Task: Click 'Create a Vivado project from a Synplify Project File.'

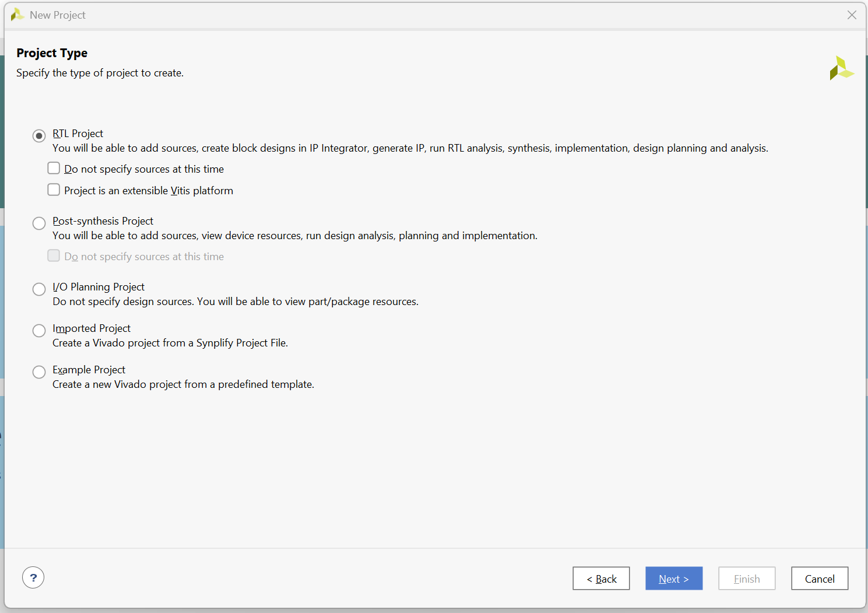Action: click(x=170, y=343)
